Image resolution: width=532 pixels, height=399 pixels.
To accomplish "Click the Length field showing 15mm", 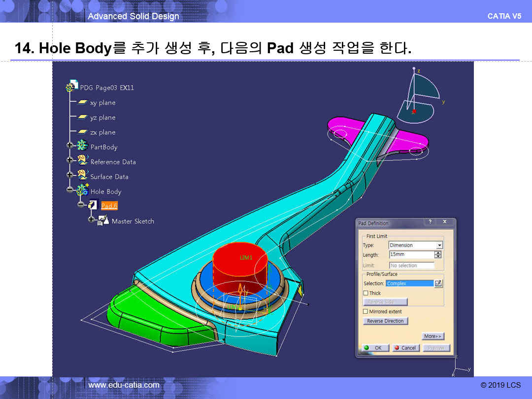I will tap(410, 255).
